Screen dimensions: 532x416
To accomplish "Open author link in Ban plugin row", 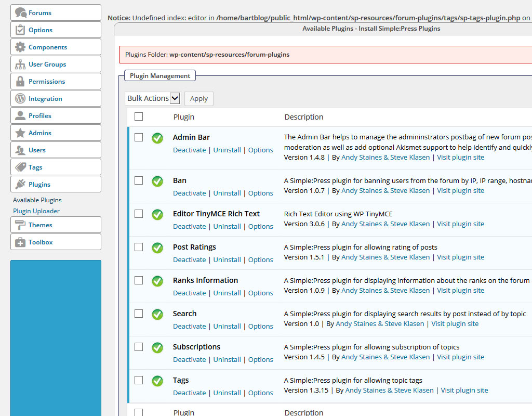I will click(x=385, y=190).
